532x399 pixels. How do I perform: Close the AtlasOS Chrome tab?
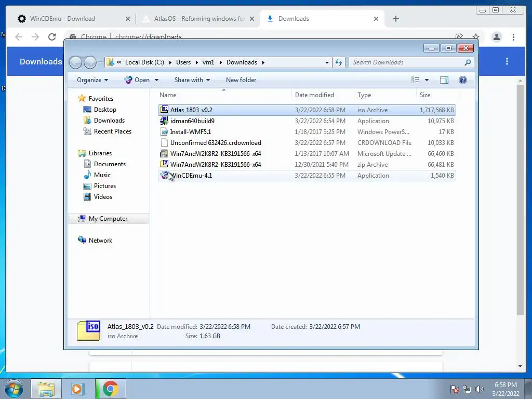point(252,19)
